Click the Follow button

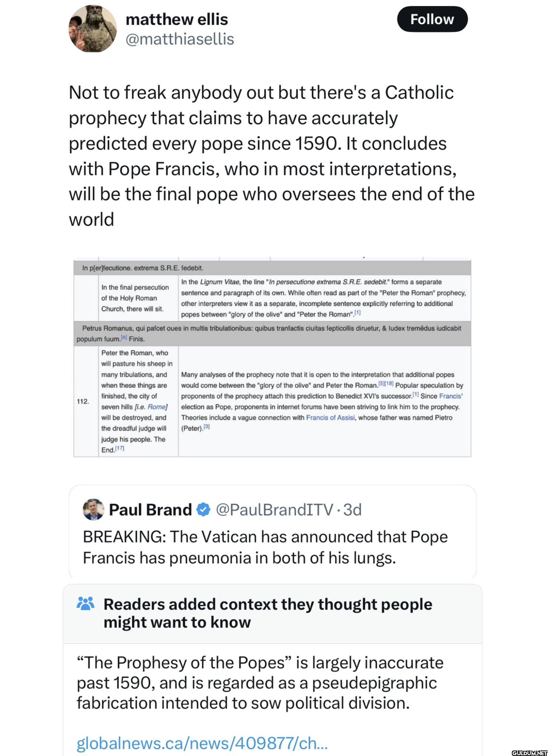point(432,19)
